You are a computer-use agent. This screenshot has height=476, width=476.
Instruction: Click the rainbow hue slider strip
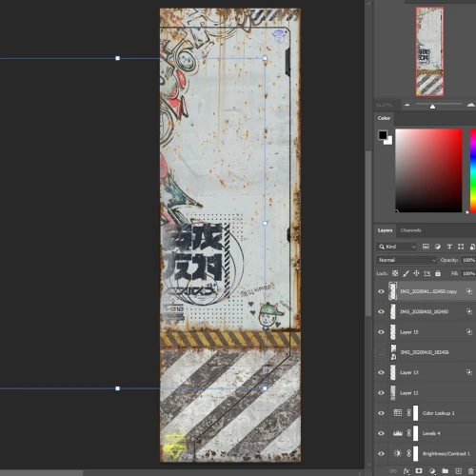473,170
